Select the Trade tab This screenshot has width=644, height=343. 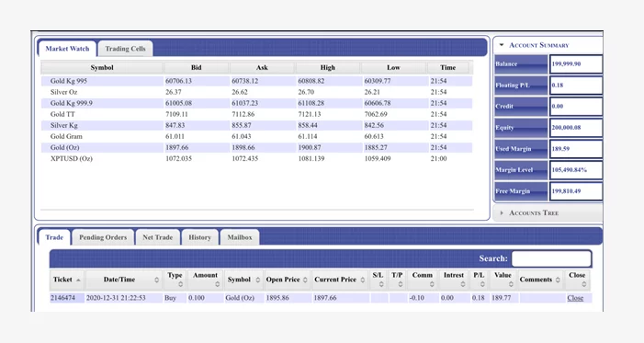pos(54,237)
